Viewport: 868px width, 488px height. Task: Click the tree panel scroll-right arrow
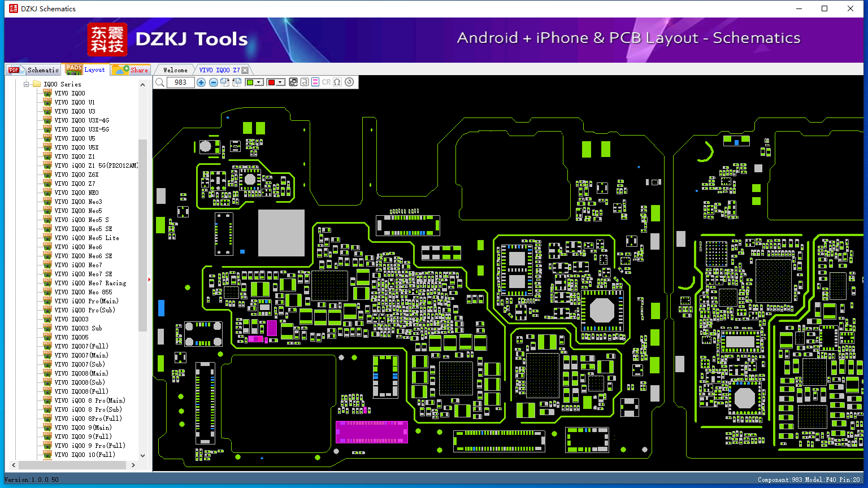click(x=133, y=465)
